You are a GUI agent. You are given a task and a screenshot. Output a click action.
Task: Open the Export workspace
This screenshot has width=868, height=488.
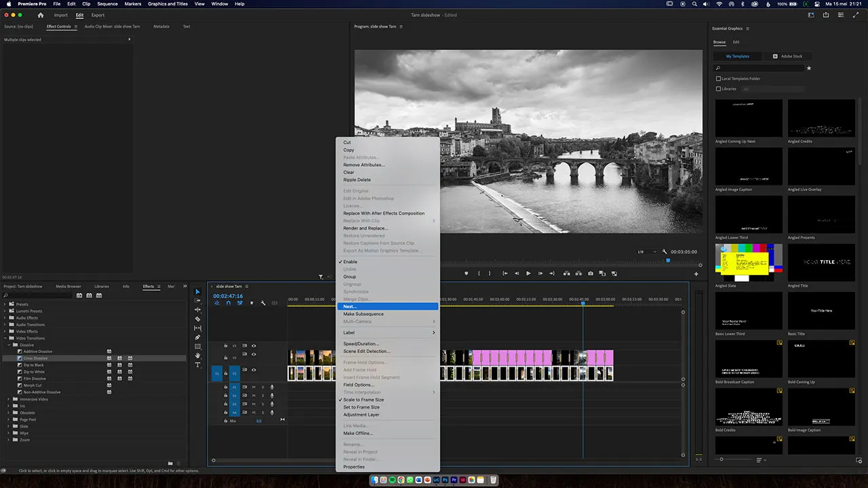[x=98, y=15]
